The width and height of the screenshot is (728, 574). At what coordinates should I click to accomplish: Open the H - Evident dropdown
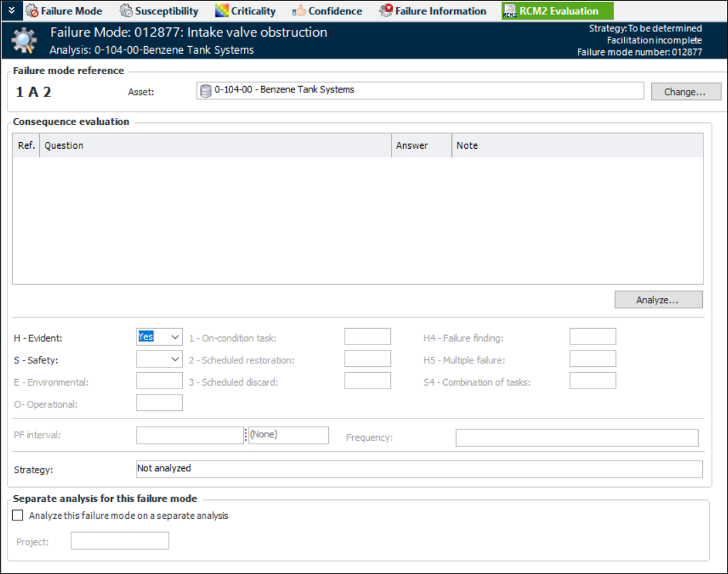click(x=175, y=337)
